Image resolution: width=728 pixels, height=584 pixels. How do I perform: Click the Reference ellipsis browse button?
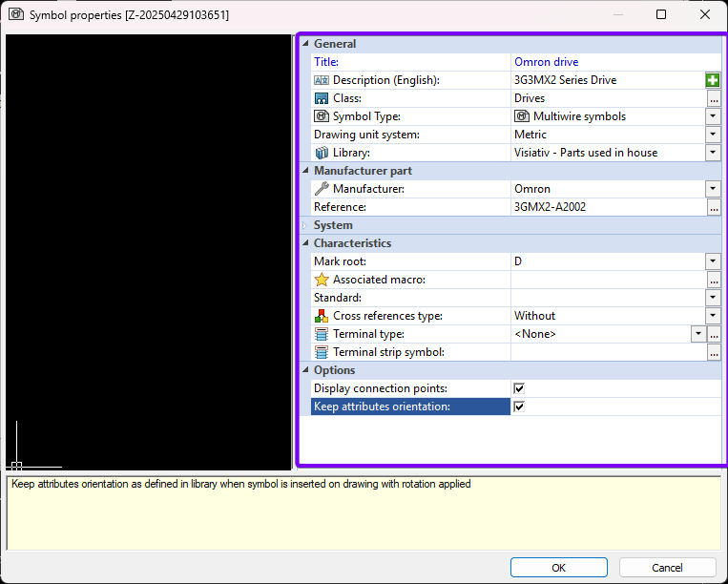click(713, 207)
